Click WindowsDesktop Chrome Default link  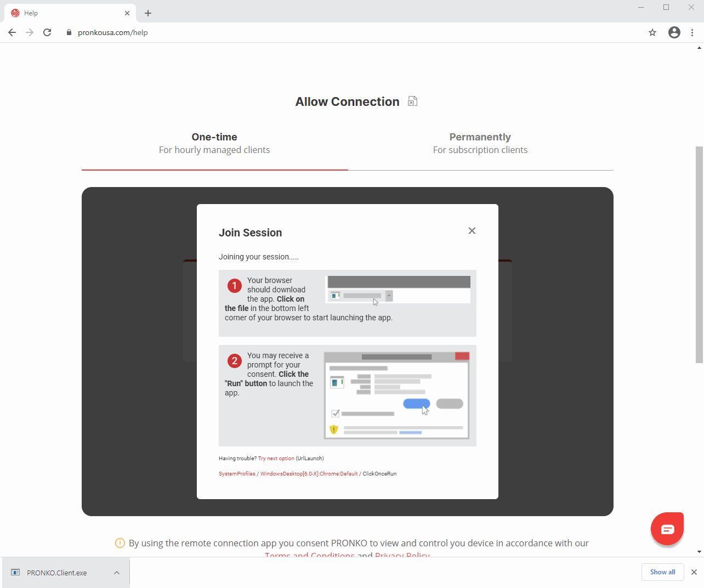point(309,474)
